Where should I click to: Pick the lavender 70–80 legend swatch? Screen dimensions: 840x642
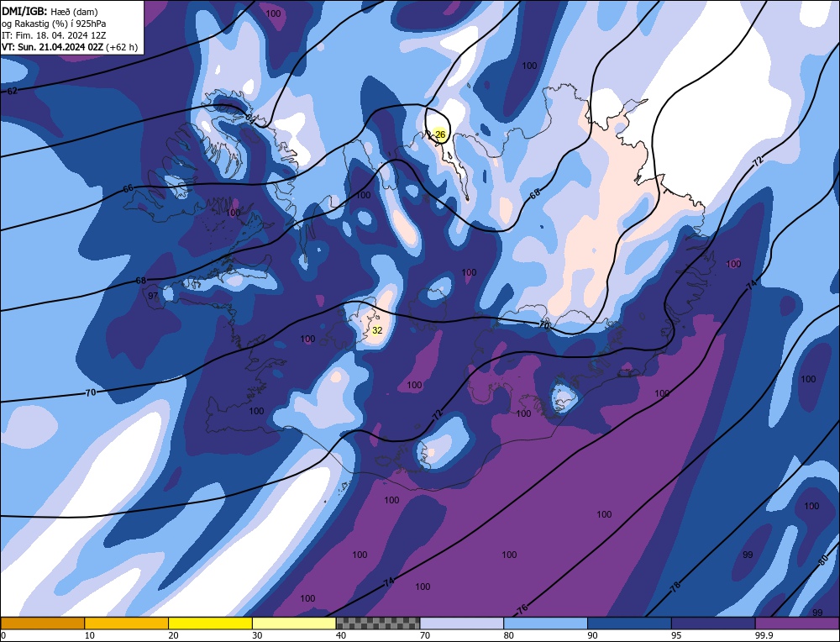point(462,623)
